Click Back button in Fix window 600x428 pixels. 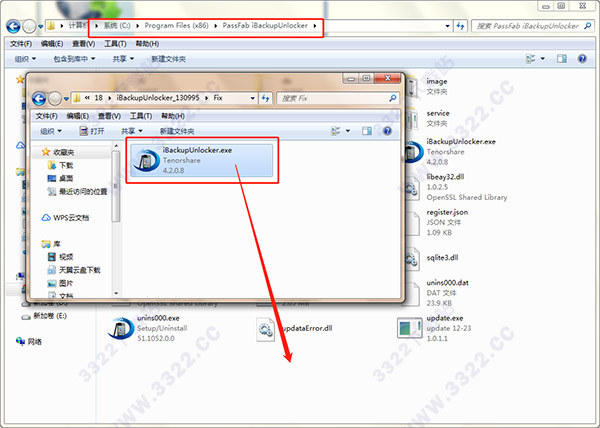tap(39, 99)
